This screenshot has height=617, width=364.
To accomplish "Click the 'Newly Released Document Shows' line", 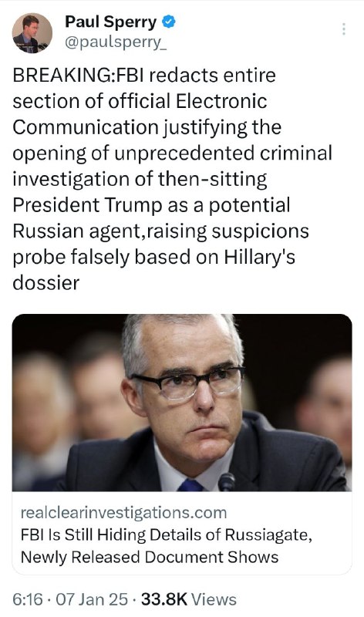I will [x=150, y=557].
